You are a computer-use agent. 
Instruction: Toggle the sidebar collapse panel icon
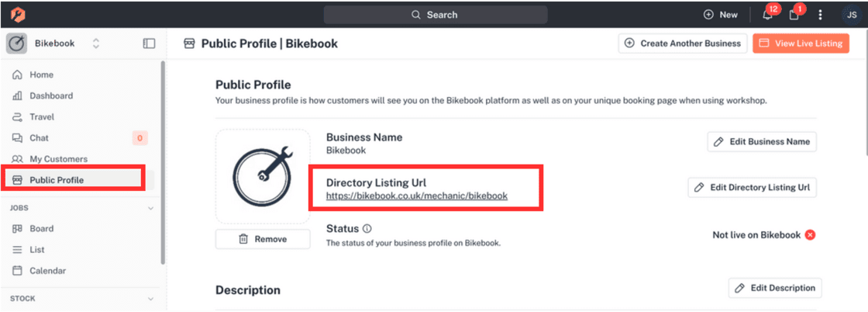click(149, 43)
